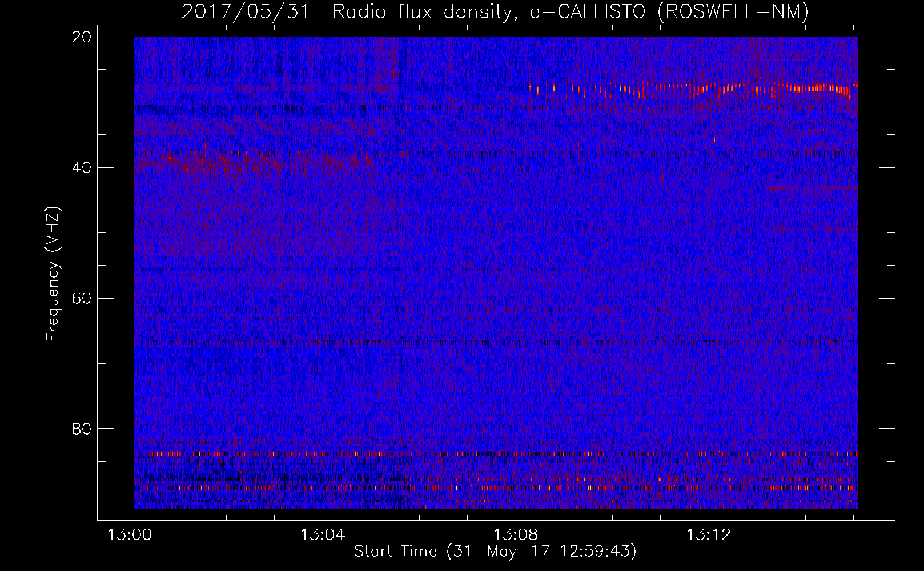Click the 13:00 time tick label

click(130, 535)
